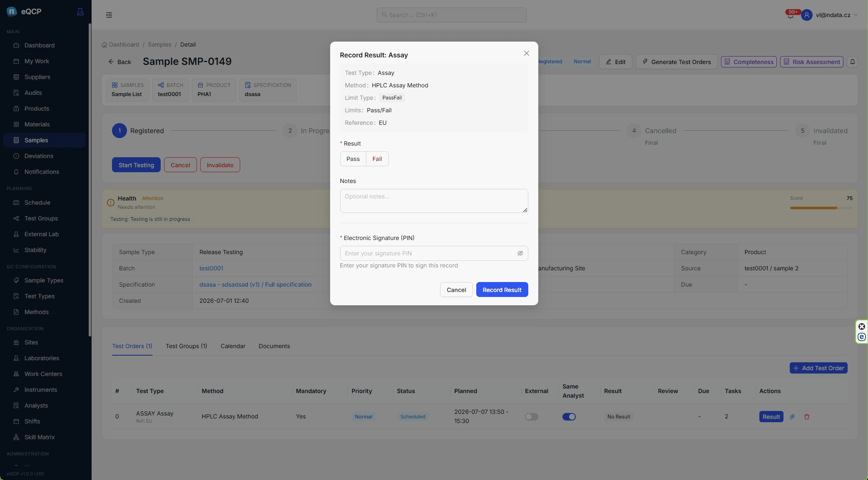Open Notifications in sidebar
Image resolution: width=868 pixels, height=480 pixels.
(42, 172)
